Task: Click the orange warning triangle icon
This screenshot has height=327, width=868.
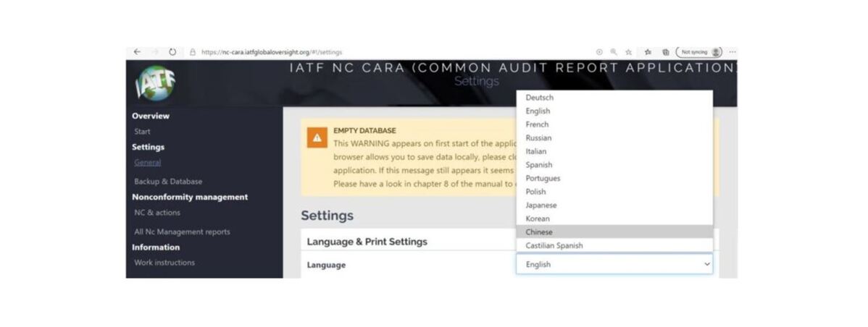Action: (317, 137)
